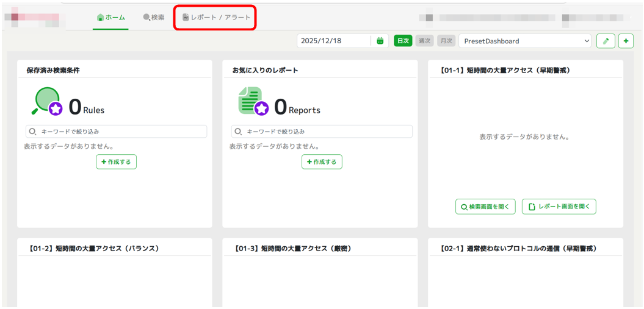Click the search icon in the お気に入りのレポート filter
644x309 pixels.
(238, 132)
